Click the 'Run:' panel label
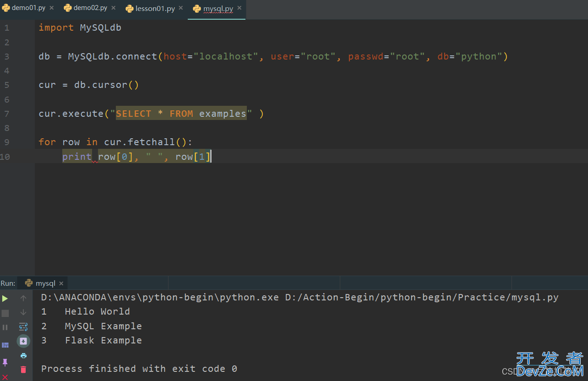This screenshot has width=588, height=381. pos(8,283)
